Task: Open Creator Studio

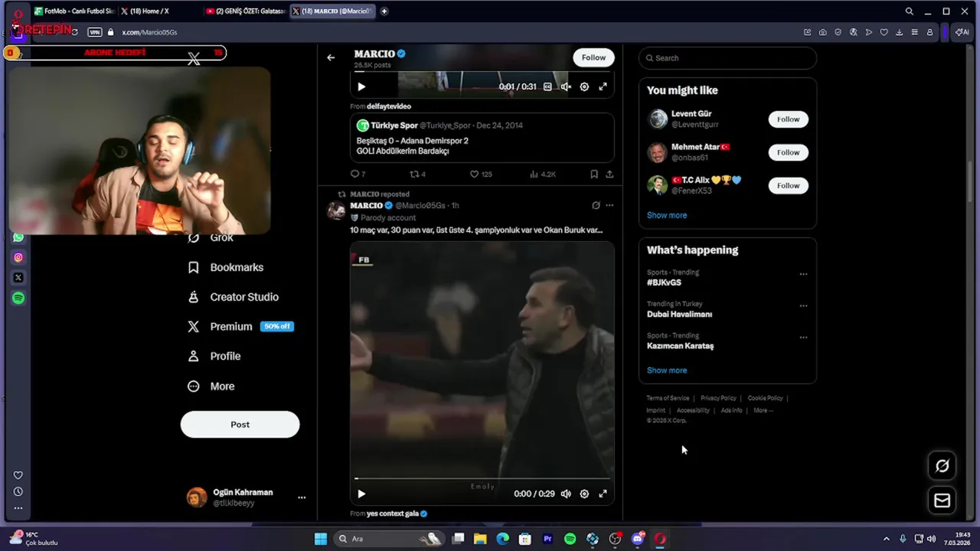Action: (234, 297)
